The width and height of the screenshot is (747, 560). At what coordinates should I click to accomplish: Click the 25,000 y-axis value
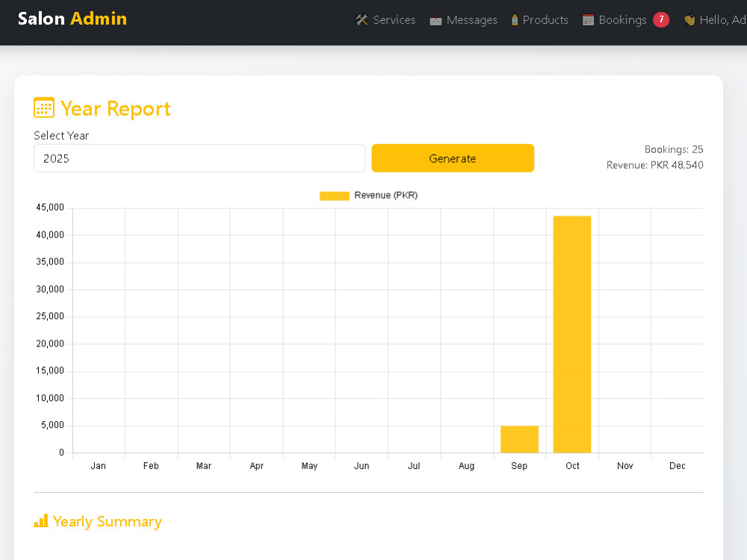50,316
